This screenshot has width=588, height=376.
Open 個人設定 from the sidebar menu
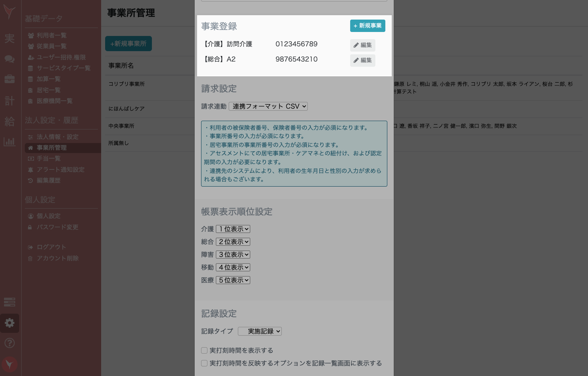(48, 216)
